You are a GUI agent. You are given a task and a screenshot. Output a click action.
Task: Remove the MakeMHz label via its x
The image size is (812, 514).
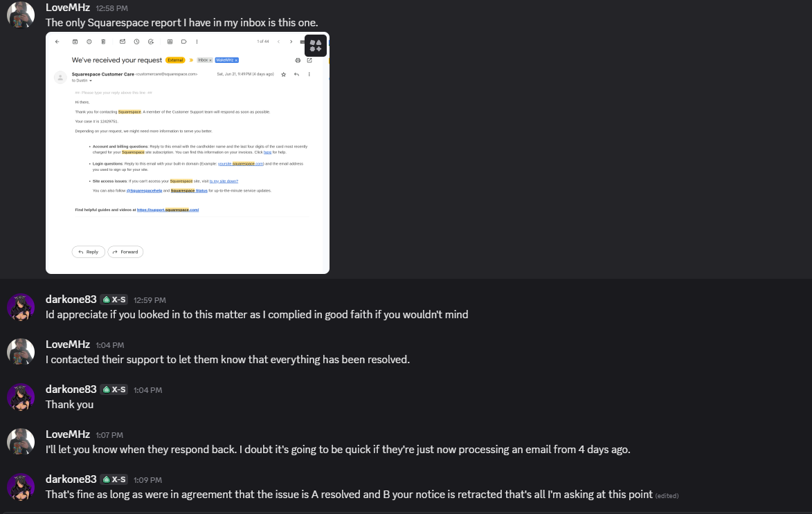point(236,61)
